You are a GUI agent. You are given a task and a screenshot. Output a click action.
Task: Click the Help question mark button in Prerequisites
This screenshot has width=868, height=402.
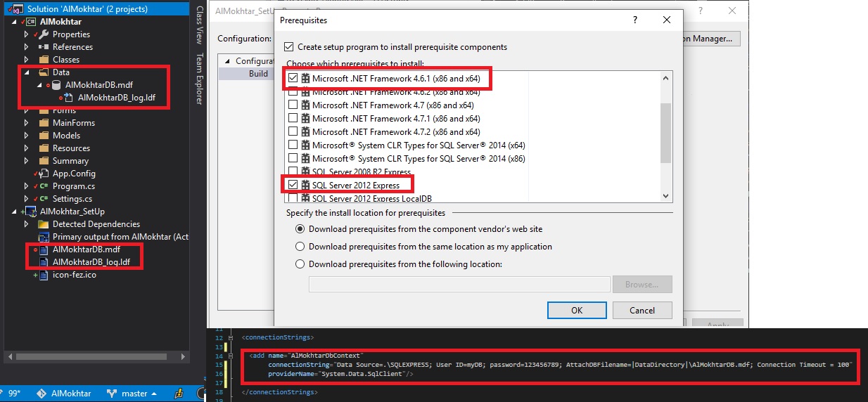pyautogui.click(x=635, y=20)
